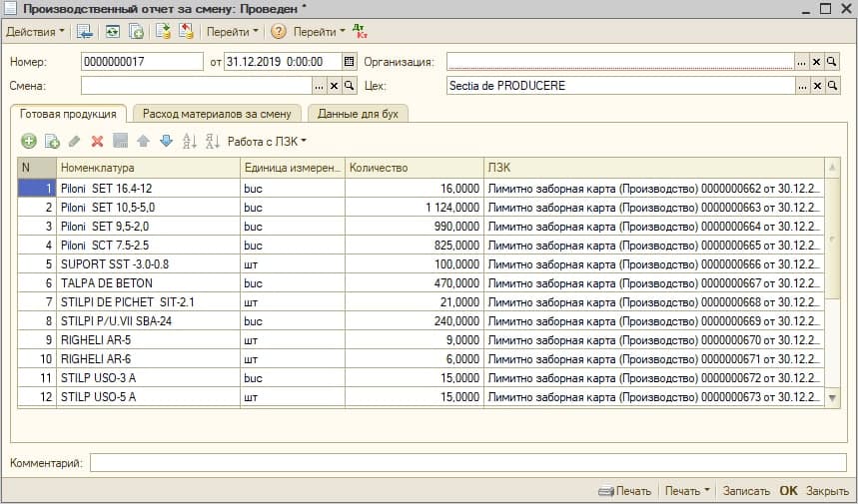Click the Дт/Кт postings icon
The height and width of the screenshot is (504, 858).
[x=360, y=32]
